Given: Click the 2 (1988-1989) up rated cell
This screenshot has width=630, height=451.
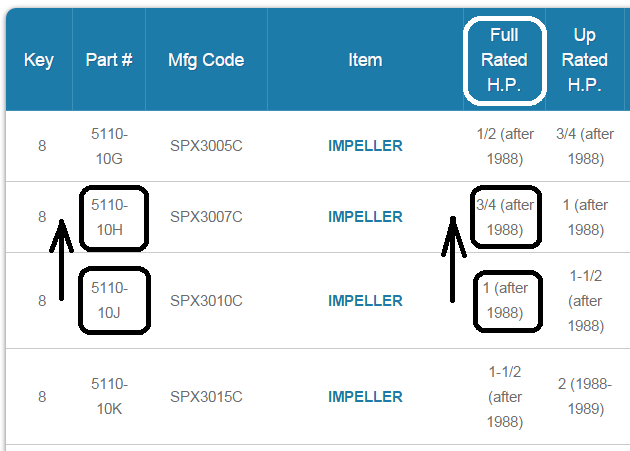Looking at the screenshot, I should click(585, 397).
